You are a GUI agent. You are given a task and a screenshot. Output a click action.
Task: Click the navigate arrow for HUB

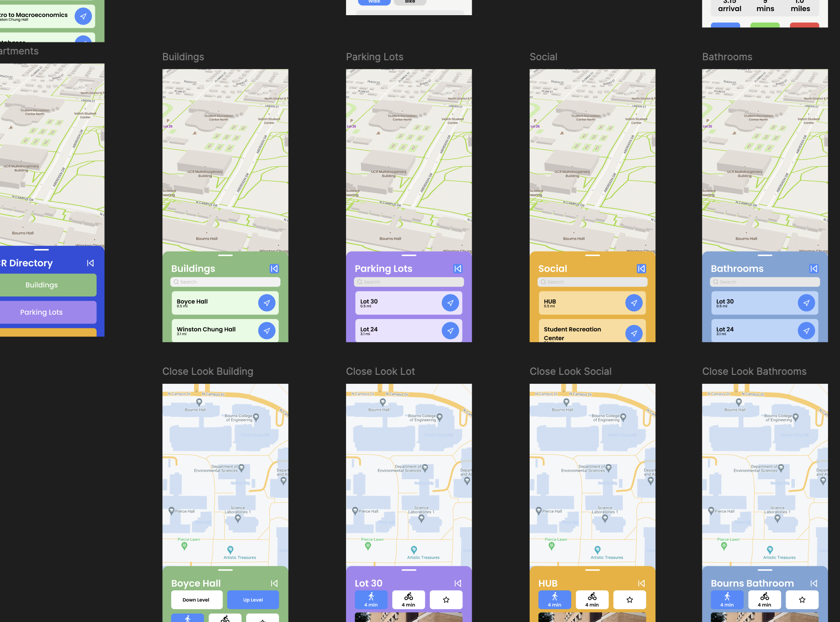[x=634, y=303]
